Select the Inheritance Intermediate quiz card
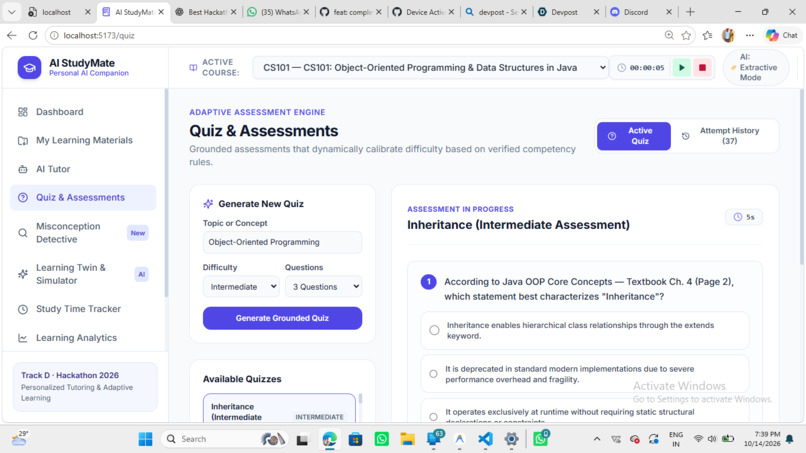This screenshot has width=806, height=453. 279,409
